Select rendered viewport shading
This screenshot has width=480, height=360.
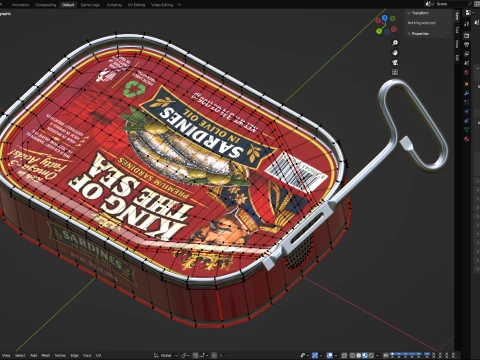371,355
